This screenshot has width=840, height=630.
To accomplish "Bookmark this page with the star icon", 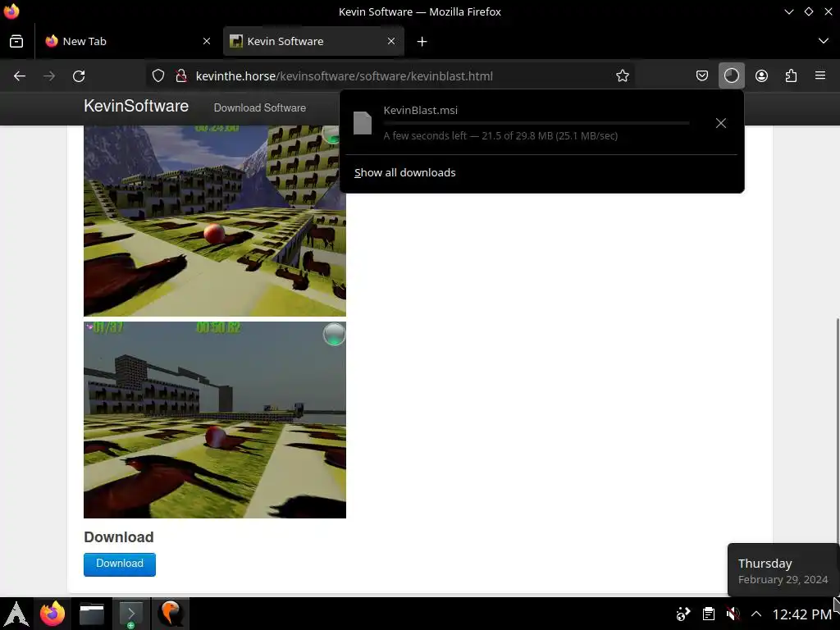I will 622,76.
